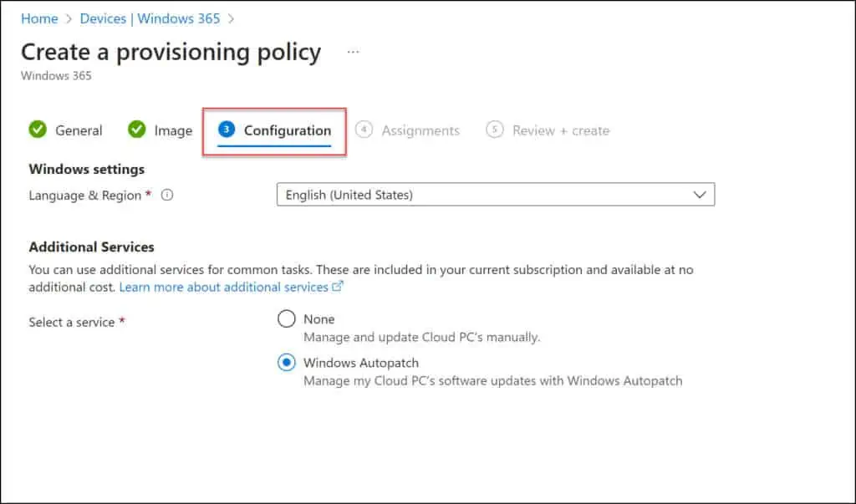Image resolution: width=856 pixels, height=504 pixels.
Task: Select the Configuration step tab
Action: (x=274, y=130)
